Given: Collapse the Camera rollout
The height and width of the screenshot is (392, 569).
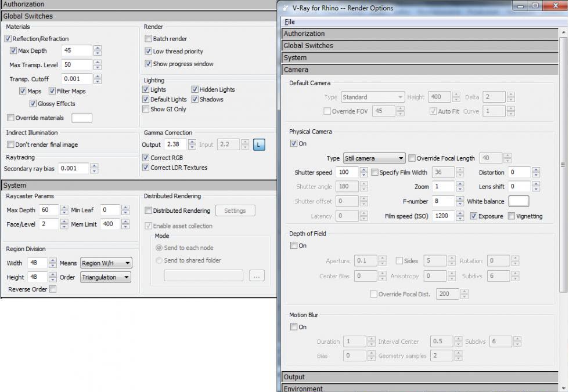Looking at the screenshot, I should 420,70.
